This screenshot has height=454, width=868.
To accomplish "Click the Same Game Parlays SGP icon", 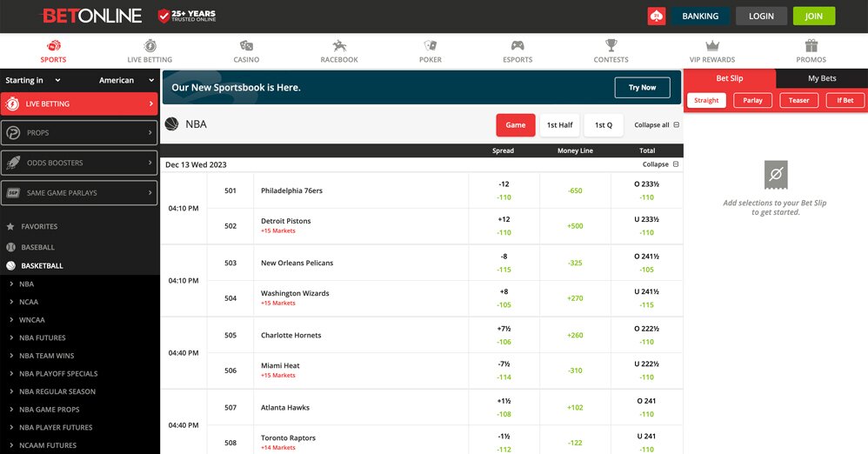I will [x=13, y=193].
